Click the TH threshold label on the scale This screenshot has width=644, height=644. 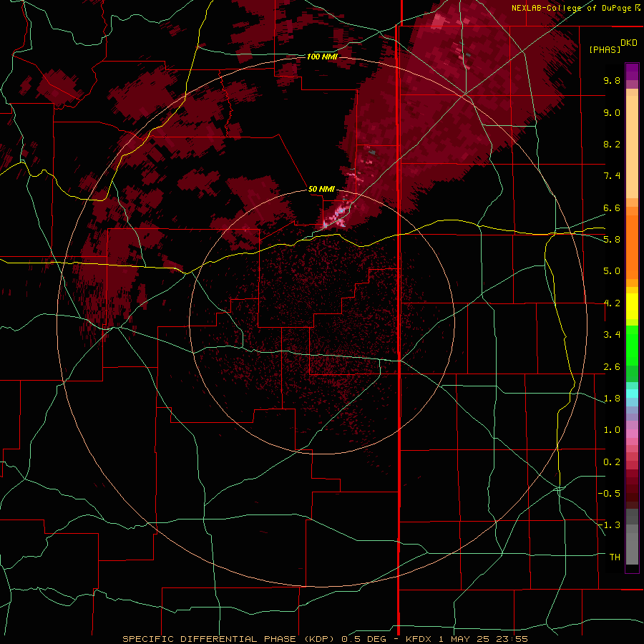[x=615, y=557]
